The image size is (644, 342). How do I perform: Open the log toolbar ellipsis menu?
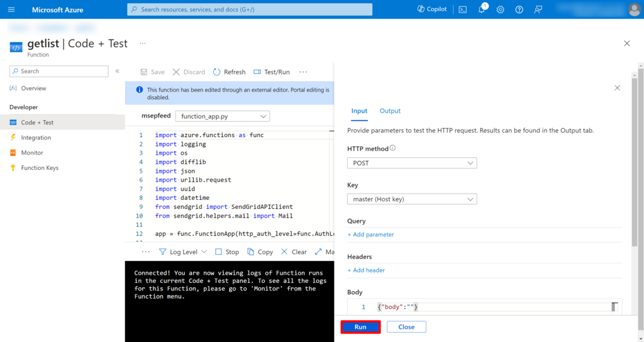click(x=145, y=251)
